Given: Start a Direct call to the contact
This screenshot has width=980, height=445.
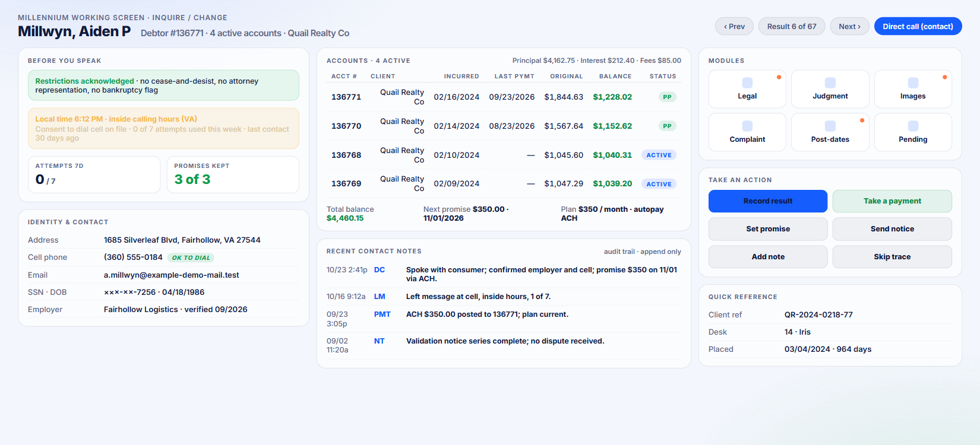Looking at the screenshot, I should pyautogui.click(x=918, y=26).
